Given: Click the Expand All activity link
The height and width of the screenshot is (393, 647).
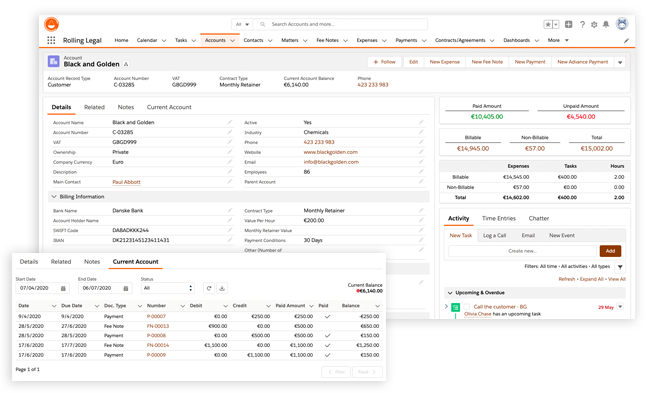Looking at the screenshot, I should click(591, 279).
